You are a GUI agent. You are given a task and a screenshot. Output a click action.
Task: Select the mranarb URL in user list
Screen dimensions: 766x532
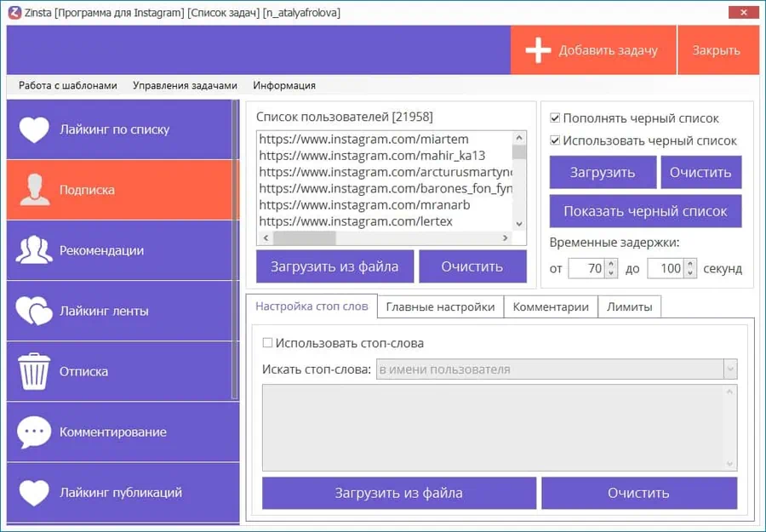coord(364,205)
